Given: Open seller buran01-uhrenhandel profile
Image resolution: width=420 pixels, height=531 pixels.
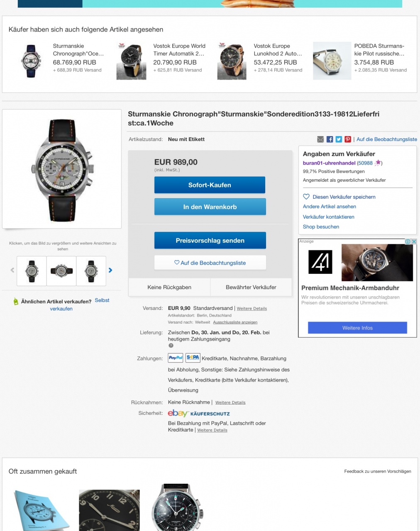Looking at the screenshot, I should [x=329, y=163].
